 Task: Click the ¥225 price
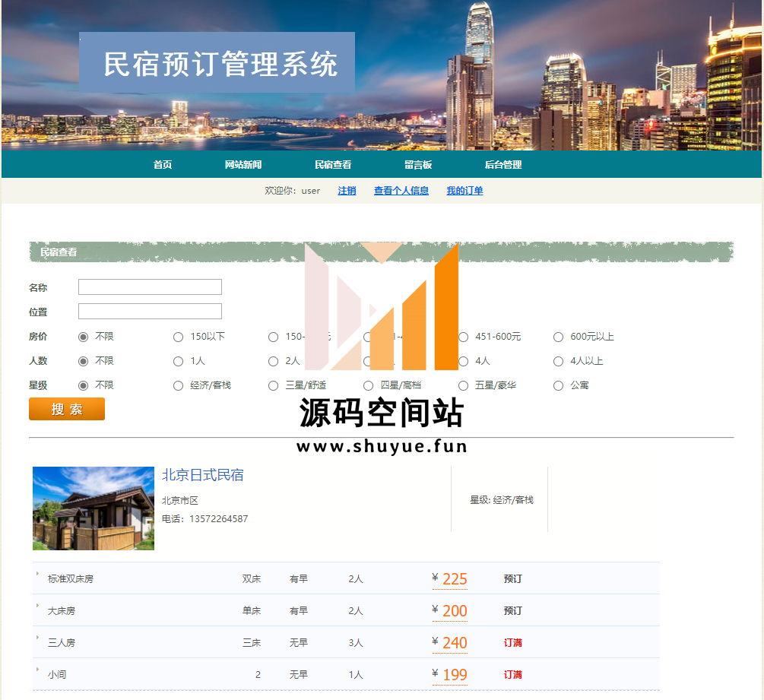(x=450, y=578)
